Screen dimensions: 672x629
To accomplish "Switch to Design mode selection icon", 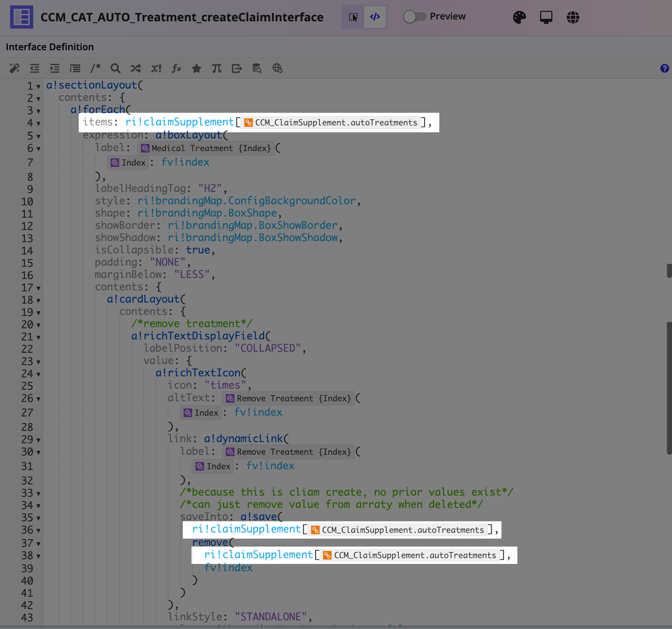I will coord(353,17).
